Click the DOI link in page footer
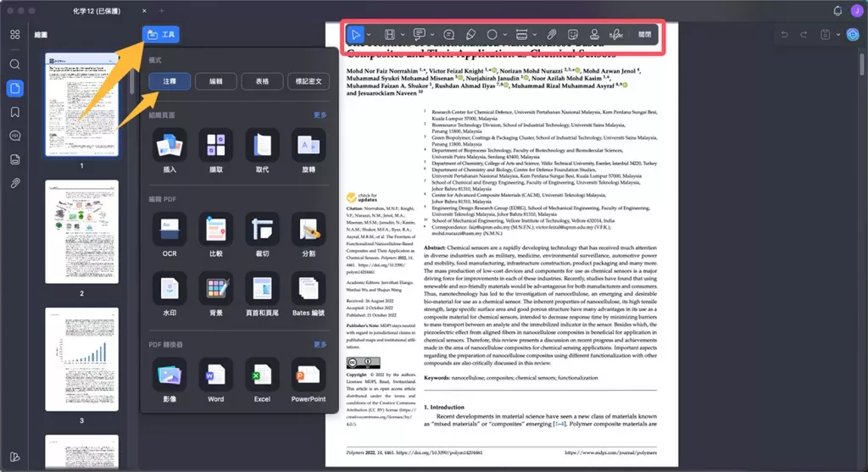The image size is (868, 472). (x=440, y=453)
